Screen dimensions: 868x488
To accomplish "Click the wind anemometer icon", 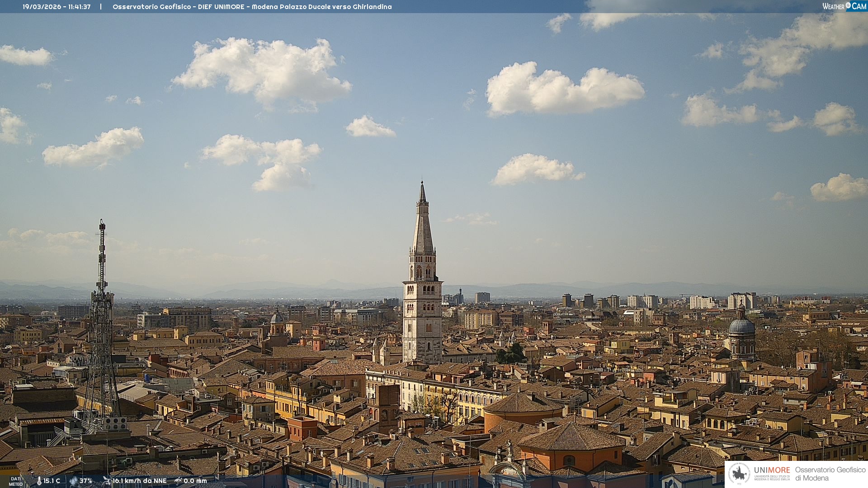I will (107, 481).
